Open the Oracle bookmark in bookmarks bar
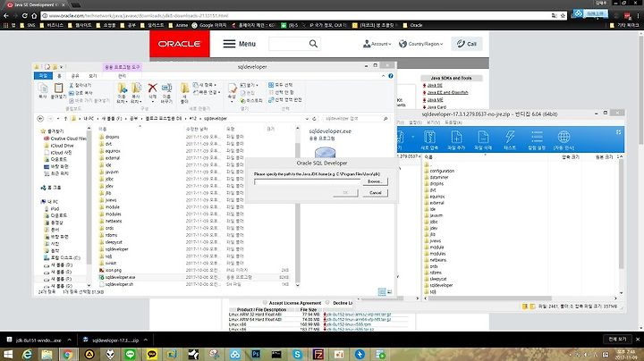 412,25
